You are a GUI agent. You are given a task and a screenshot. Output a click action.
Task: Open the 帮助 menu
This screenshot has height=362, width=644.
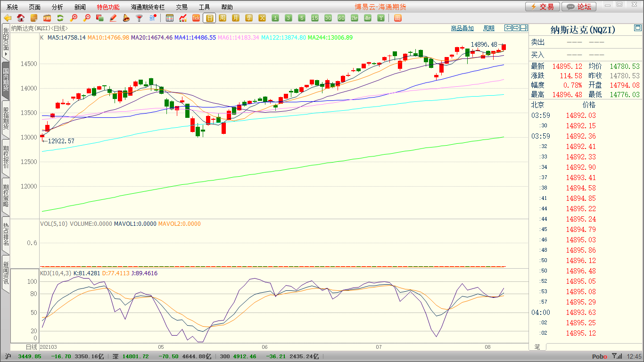227,7
